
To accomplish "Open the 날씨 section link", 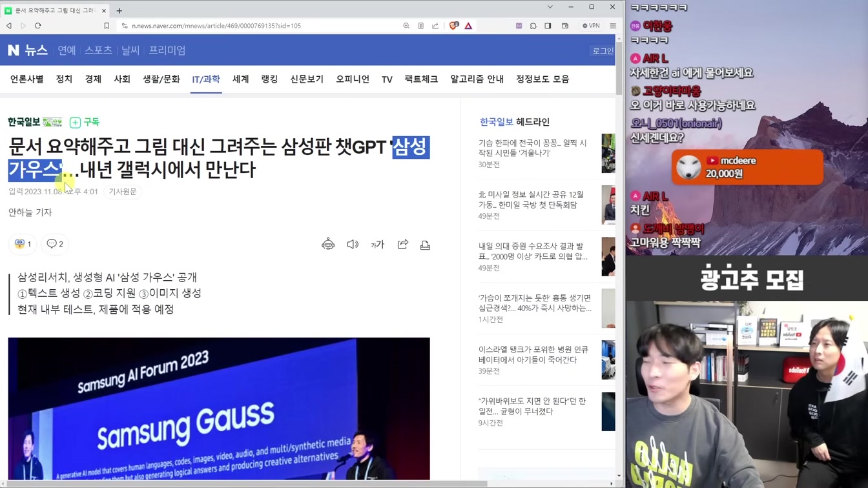I will 130,50.
